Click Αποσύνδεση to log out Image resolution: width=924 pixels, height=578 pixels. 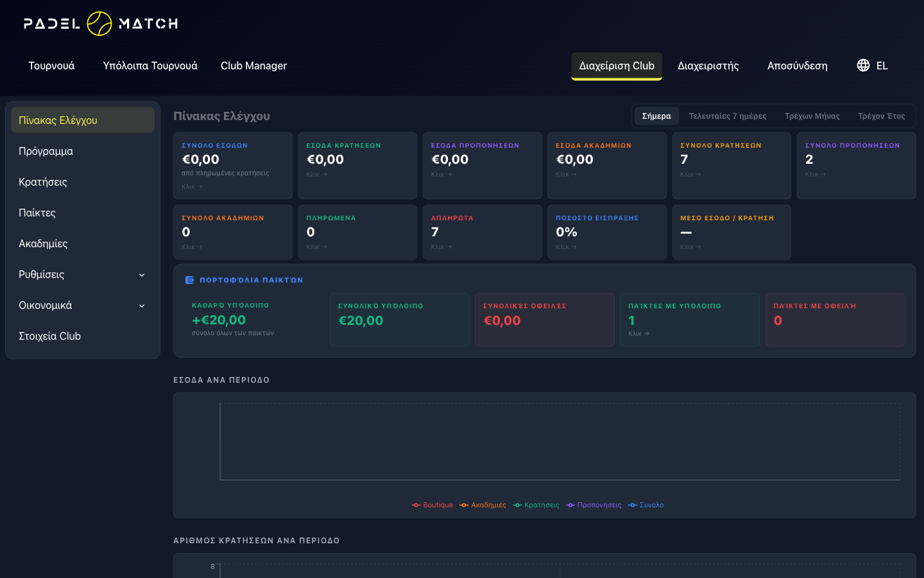pyautogui.click(x=798, y=66)
